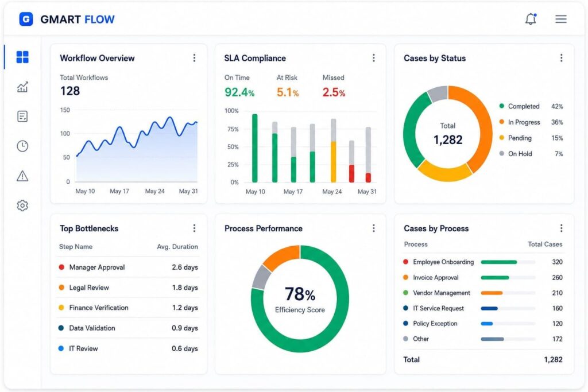Open Cases by Process card options menu

click(562, 228)
